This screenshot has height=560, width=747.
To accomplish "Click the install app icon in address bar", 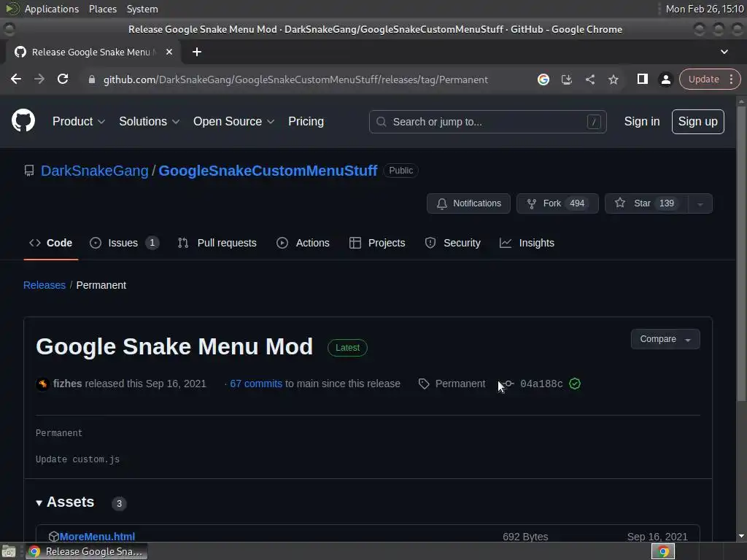I will pos(566,79).
